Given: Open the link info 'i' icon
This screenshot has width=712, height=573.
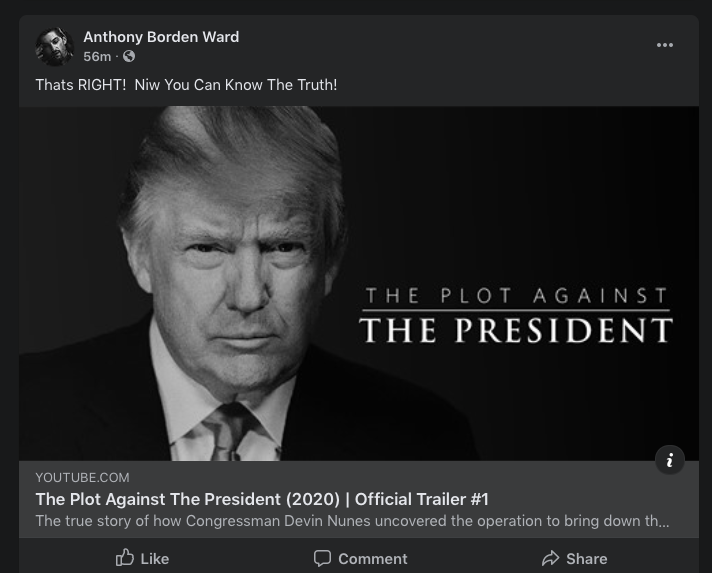Looking at the screenshot, I should point(670,460).
